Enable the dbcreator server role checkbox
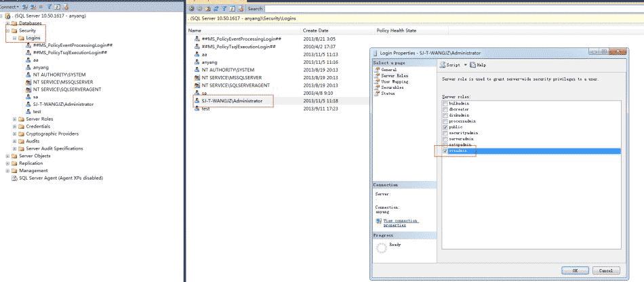Screen dimensions: 644x282 (x=444, y=108)
